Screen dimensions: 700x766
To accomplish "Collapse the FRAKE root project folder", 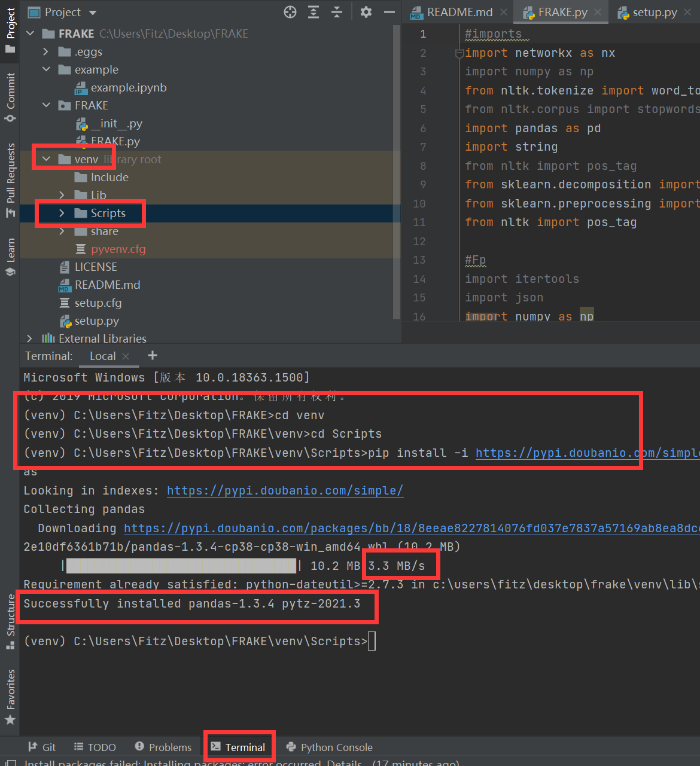I will click(x=31, y=33).
